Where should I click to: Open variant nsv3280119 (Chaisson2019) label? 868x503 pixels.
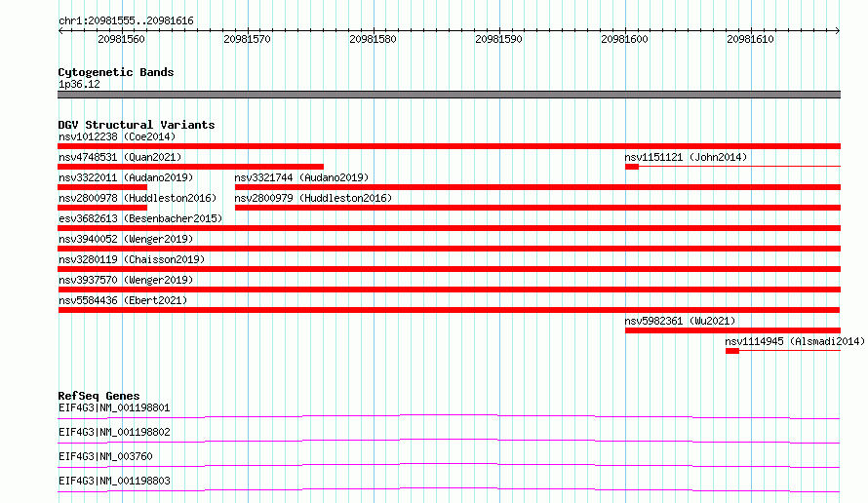[132, 259]
